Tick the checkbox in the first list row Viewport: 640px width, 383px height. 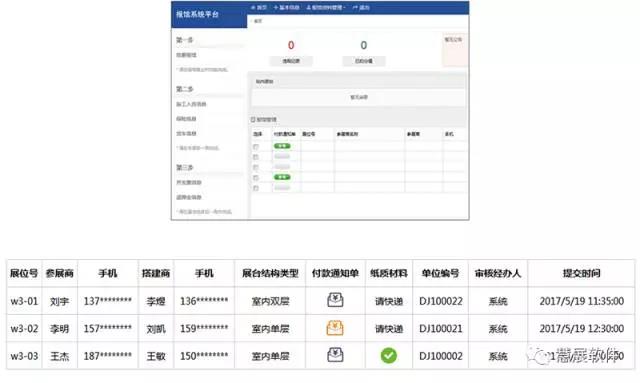pyautogui.click(x=256, y=147)
